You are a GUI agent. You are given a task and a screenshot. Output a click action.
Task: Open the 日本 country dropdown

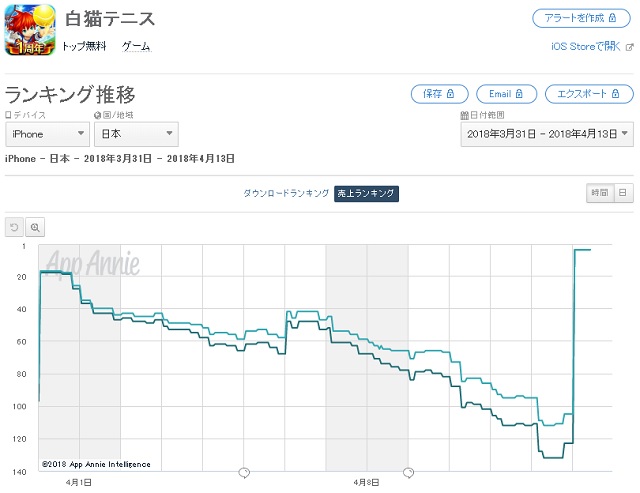click(136, 134)
